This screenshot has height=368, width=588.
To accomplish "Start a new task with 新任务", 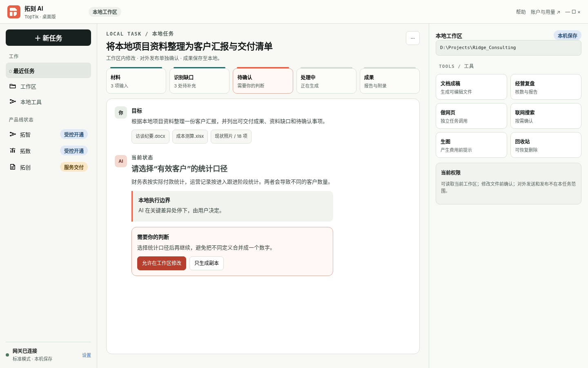I will pyautogui.click(x=48, y=38).
